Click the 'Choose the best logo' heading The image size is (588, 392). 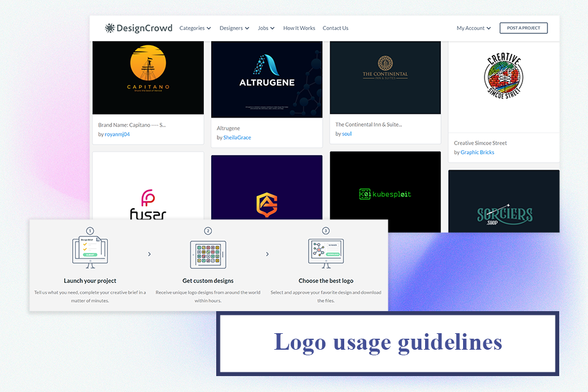click(x=326, y=281)
